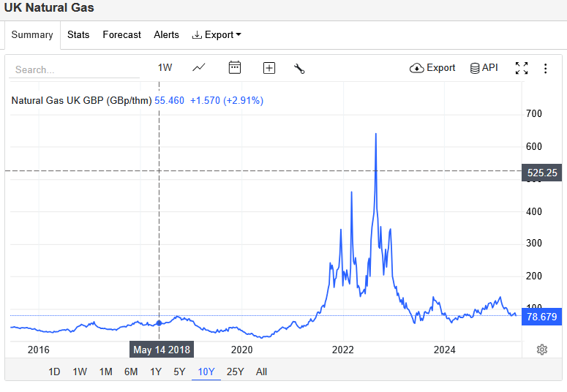The width and height of the screenshot is (567, 392).
Task: Click into the Search input field
Action: [73, 69]
